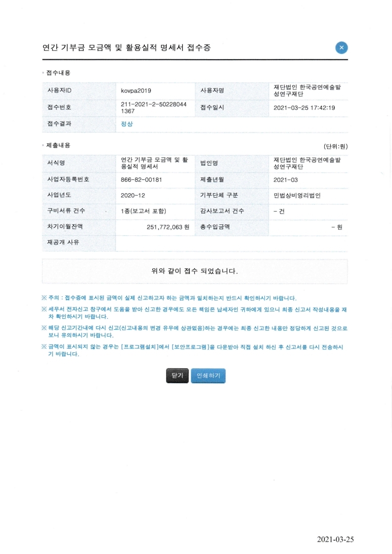Screen dimensions: 392x554
Task: Click the 1종(보고서 포함) document count
Action: pyautogui.click(x=143, y=211)
